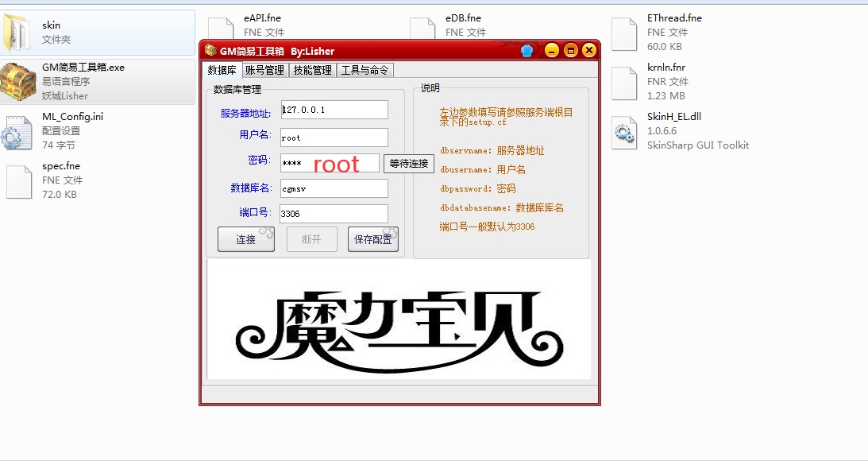The width and height of the screenshot is (868, 461).
Task: Click the 密码 input field
Action: pyautogui.click(x=330, y=163)
